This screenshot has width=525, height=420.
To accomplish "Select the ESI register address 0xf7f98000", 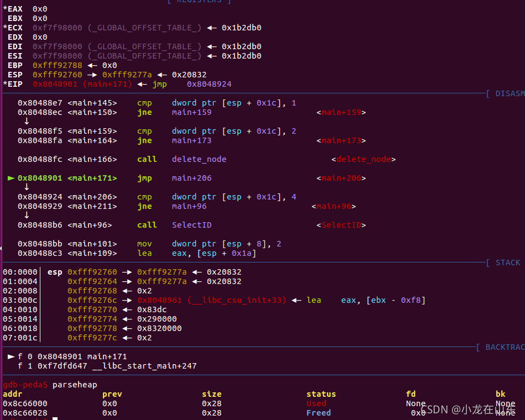I will 57,56.
